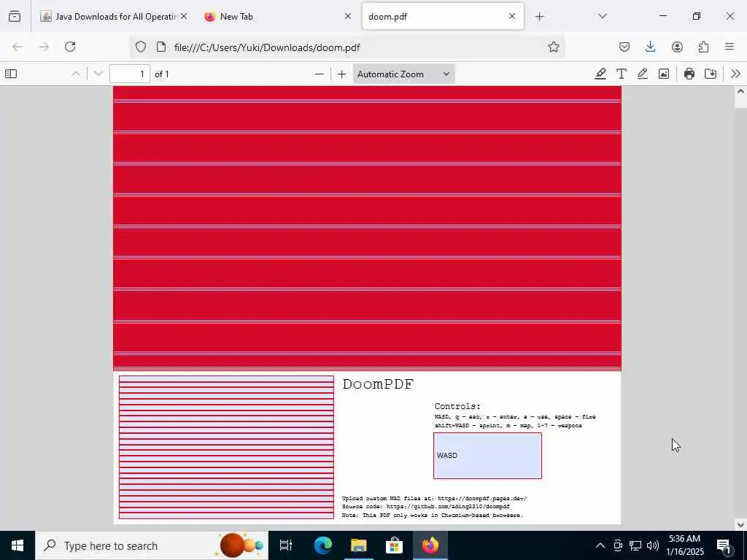The image size is (747, 560).
Task: Select the add image tool
Action: tap(664, 74)
